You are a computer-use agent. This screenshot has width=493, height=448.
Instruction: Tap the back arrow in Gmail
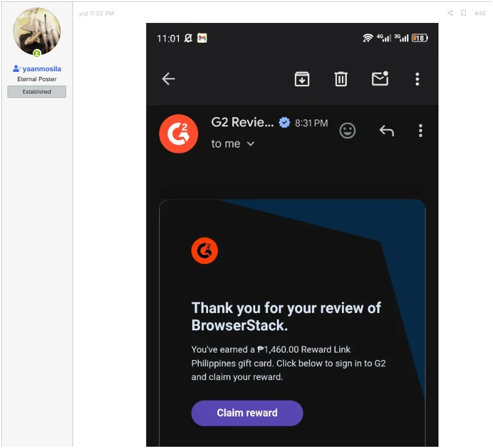tap(168, 79)
